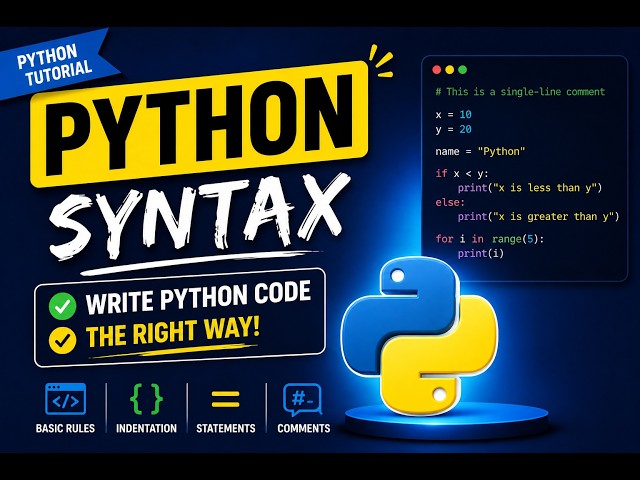The image size is (640, 480).
Task: Click the print "x is less than y" line
Action: click(530, 188)
